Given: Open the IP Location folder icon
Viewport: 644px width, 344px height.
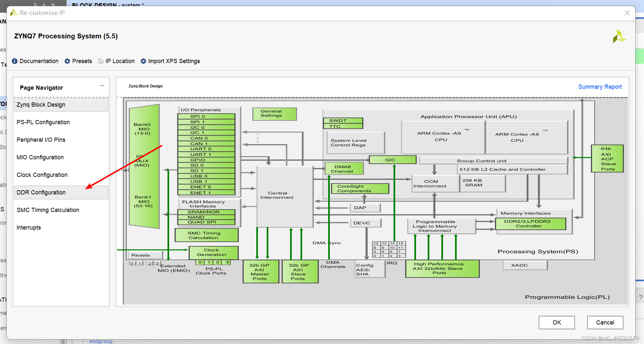Looking at the screenshot, I should coord(101,61).
